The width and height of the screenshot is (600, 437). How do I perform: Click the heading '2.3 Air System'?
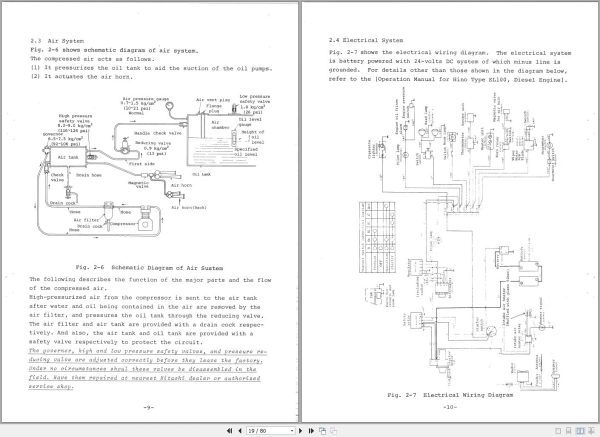pos(57,41)
